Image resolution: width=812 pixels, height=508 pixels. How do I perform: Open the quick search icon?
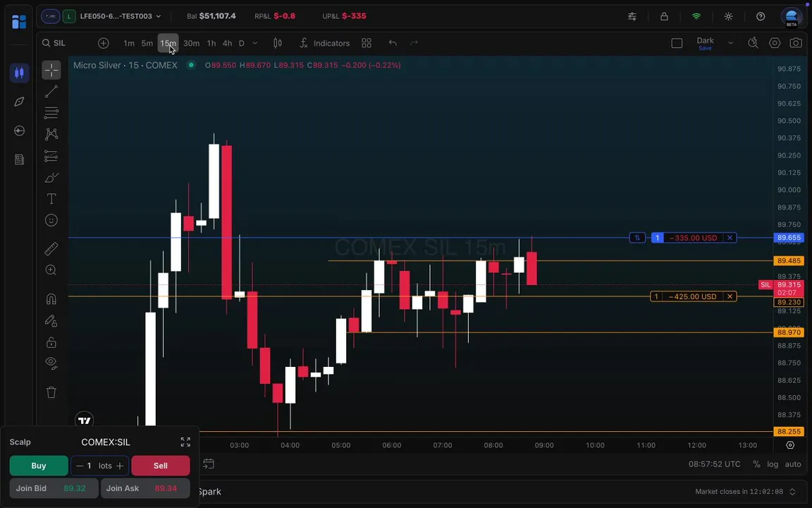(753, 43)
